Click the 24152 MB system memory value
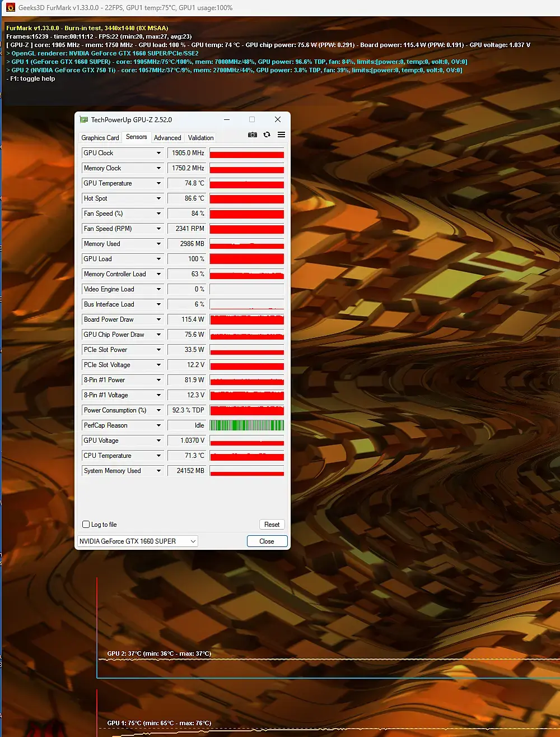 tap(188, 471)
